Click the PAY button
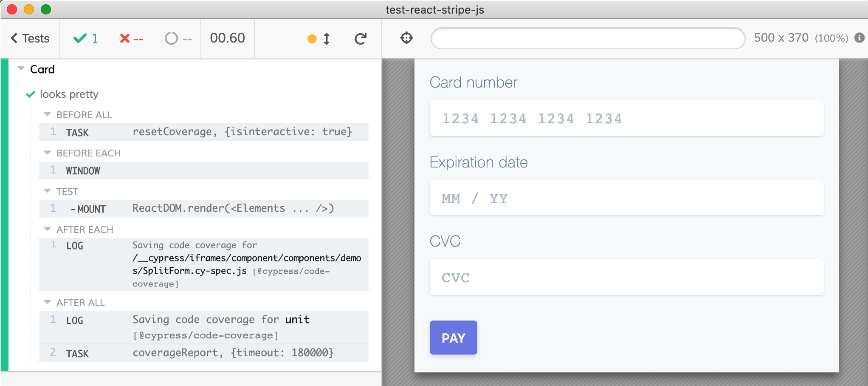The height and width of the screenshot is (386, 868). [454, 338]
